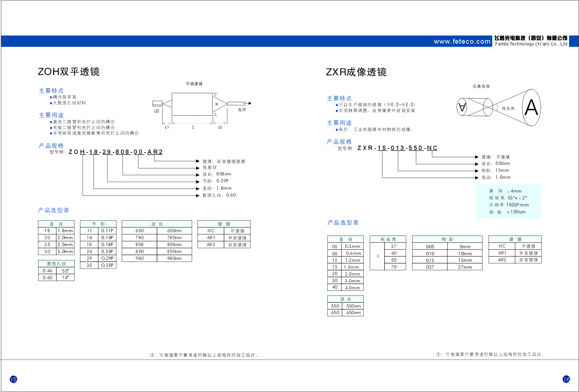The image size is (579, 392).
Task: Click the page 15 number badge
Action: click(13, 379)
